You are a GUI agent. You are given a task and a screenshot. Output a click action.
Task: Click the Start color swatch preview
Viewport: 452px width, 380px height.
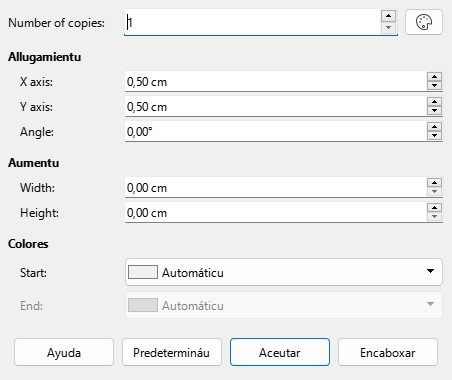coord(143,272)
